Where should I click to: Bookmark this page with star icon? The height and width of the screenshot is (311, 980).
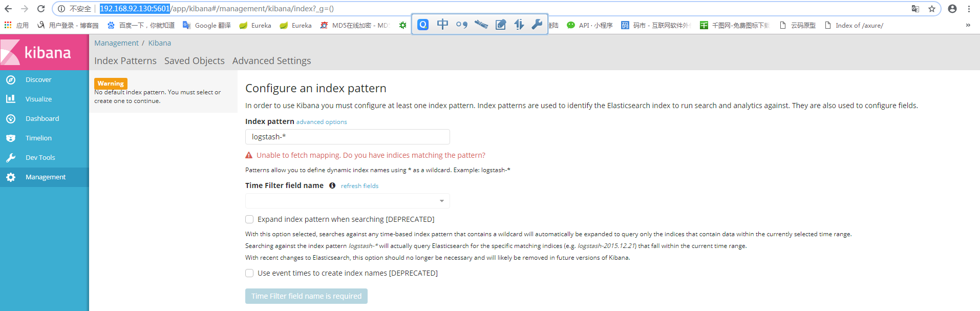(932, 9)
